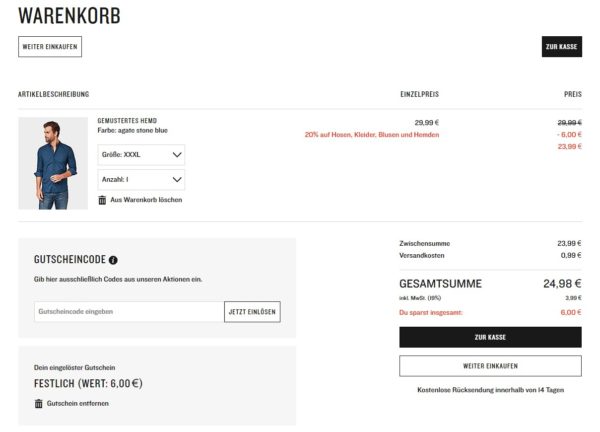Focus the Gutscheincode eingeben input field
The image size is (600, 432).
click(129, 312)
